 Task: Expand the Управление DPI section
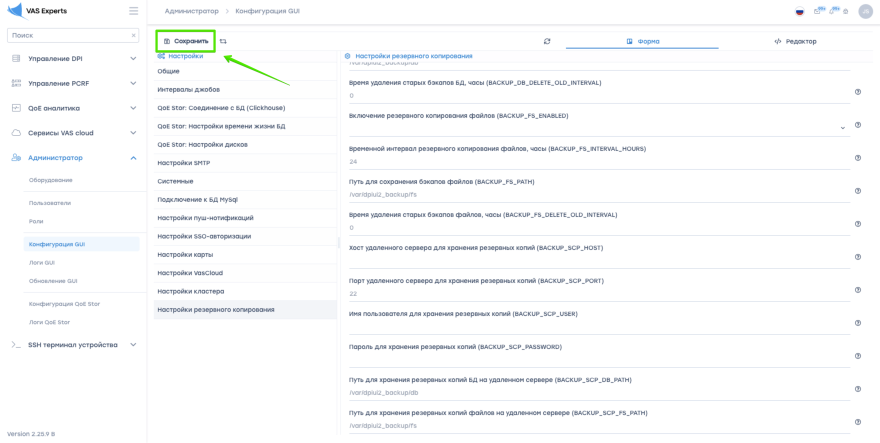(133, 58)
